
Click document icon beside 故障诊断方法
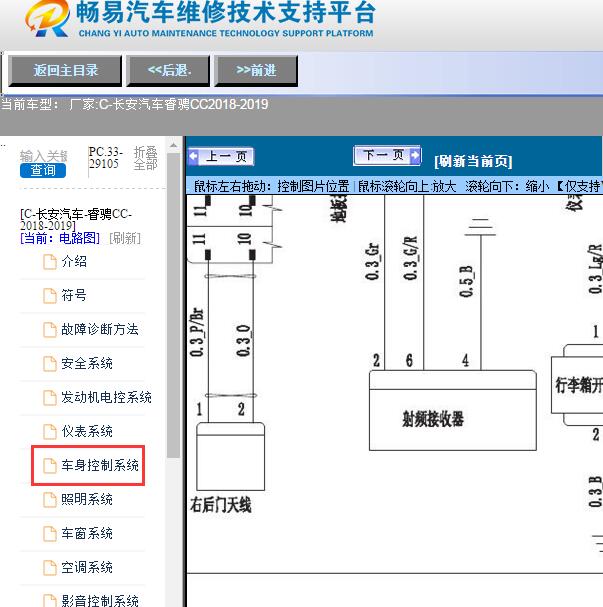[x=50, y=329]
